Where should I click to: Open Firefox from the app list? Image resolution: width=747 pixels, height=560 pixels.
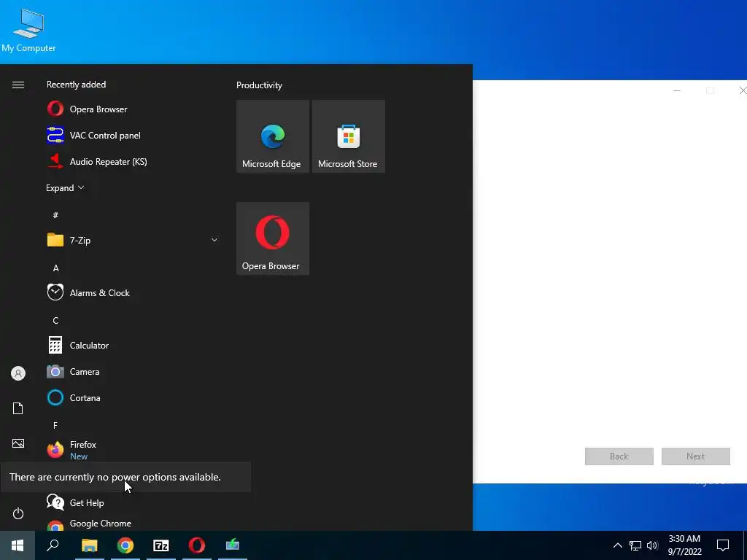point(133,449)
